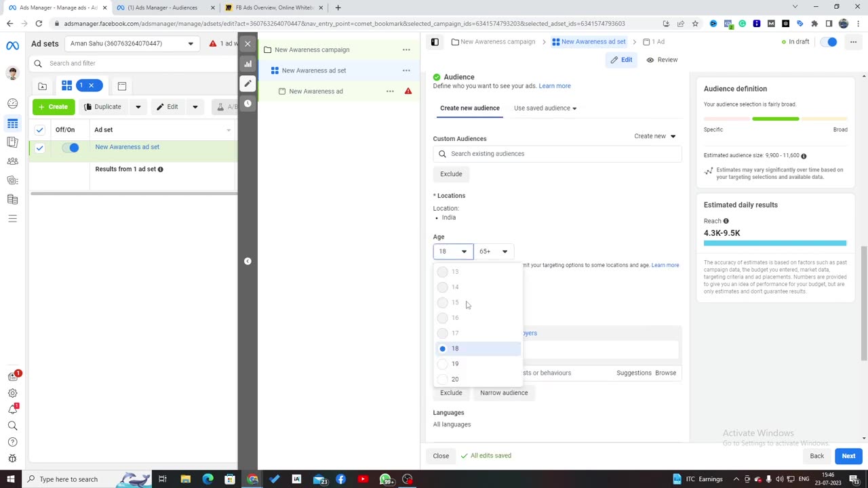This screenshot has width=868, height=488.
Task: Expand the Edit options arrow
Action: [195, 107]
